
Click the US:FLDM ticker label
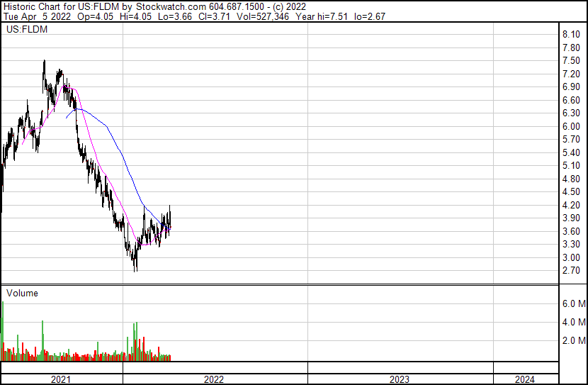(24, 30)
